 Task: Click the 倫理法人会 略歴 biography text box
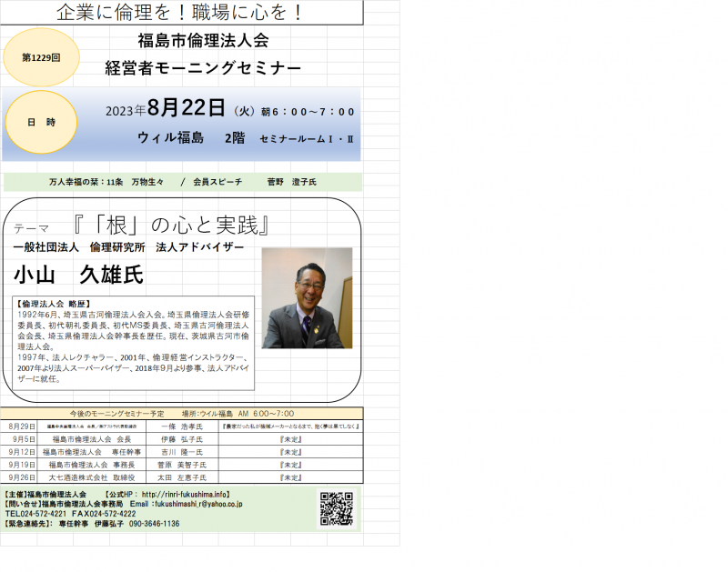(x=133, y=340)
